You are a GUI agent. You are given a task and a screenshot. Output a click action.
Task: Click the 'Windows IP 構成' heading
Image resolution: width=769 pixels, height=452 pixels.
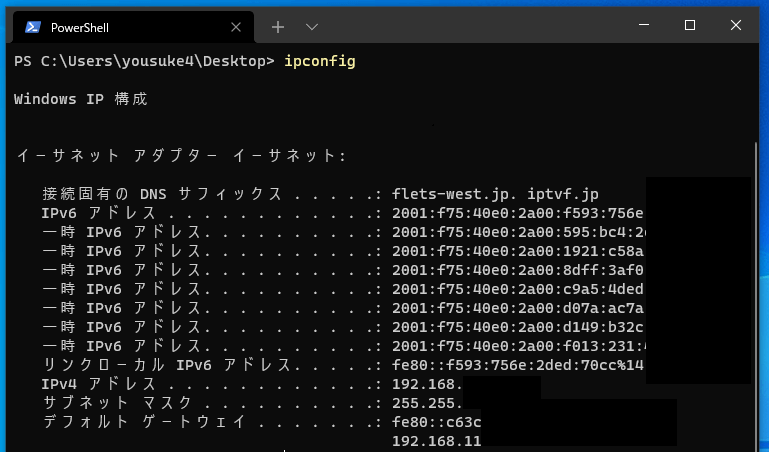tap(80, 99)
